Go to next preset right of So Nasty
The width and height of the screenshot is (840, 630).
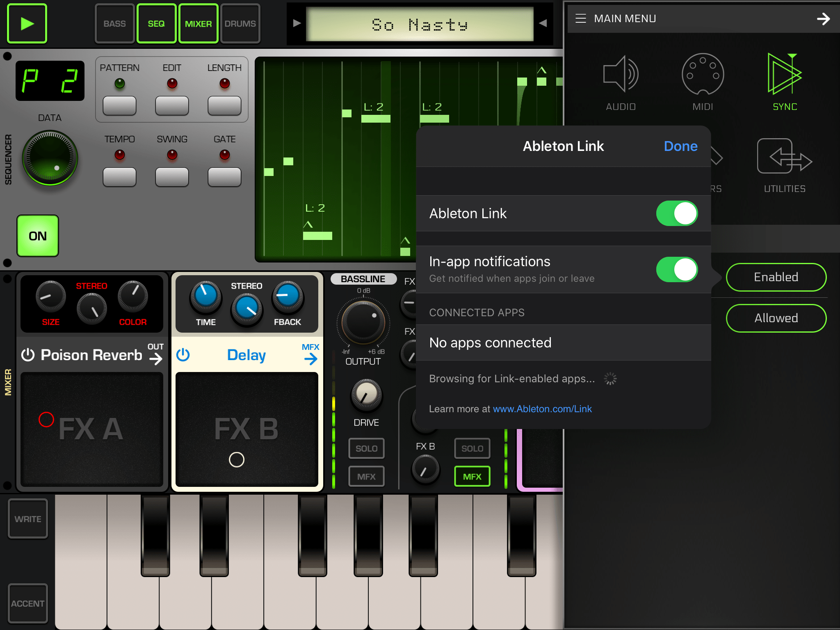click(543, 23)
